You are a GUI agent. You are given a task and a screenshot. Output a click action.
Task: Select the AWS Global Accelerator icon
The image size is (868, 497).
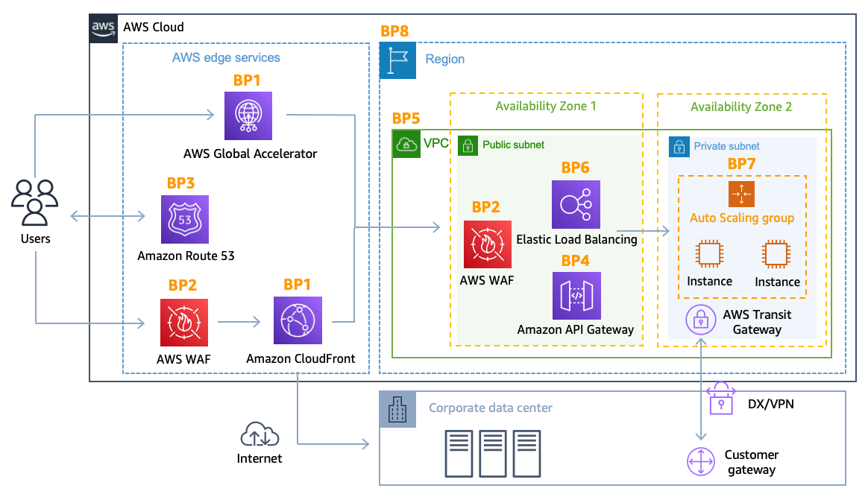click(248, 116)
